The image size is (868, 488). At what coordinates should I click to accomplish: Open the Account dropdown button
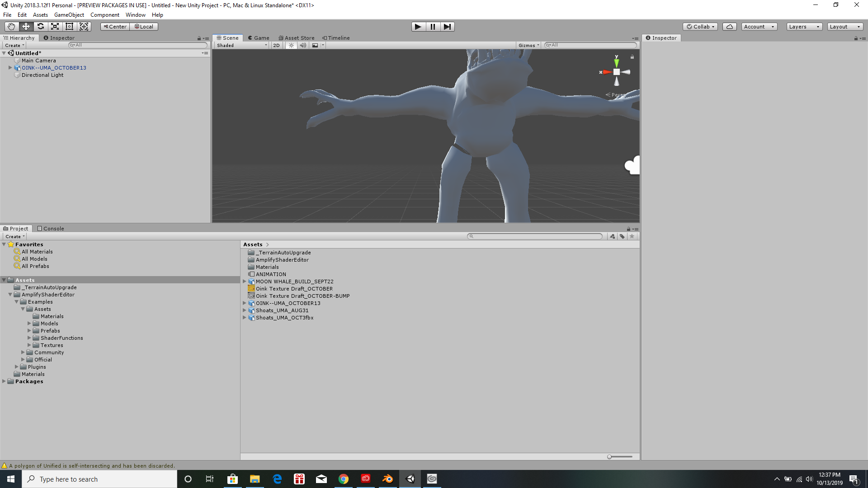[x=759, y=27]
